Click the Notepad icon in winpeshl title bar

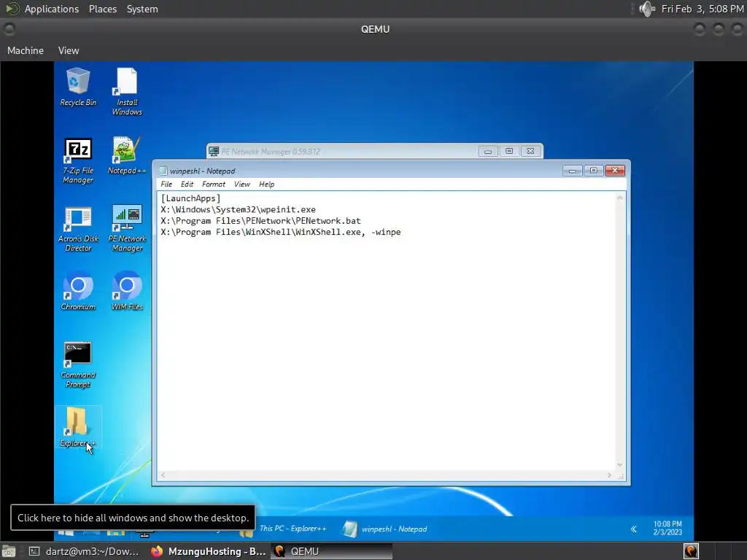(x=163, y=171)
